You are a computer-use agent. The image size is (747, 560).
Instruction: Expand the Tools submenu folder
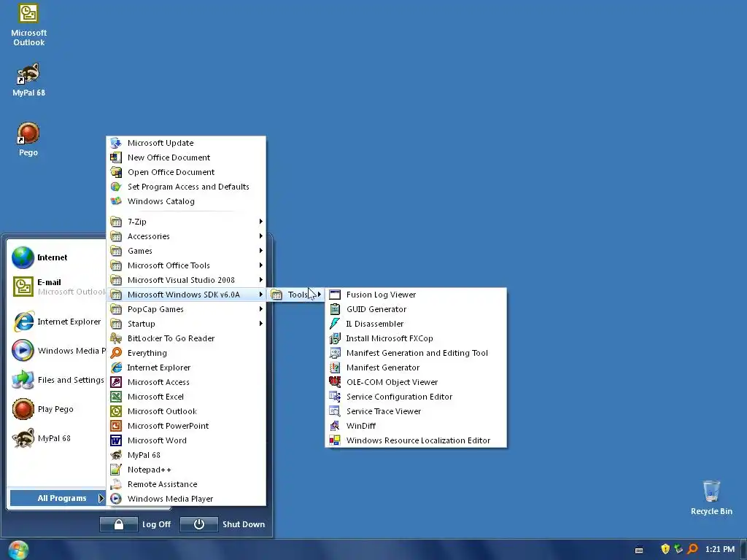[296, 295]
